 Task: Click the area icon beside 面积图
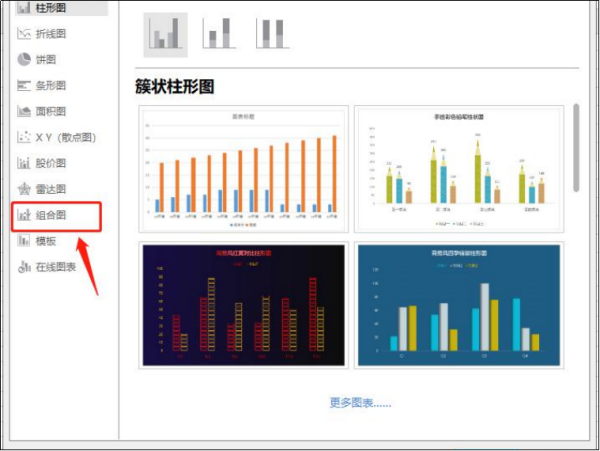(24, 111)
